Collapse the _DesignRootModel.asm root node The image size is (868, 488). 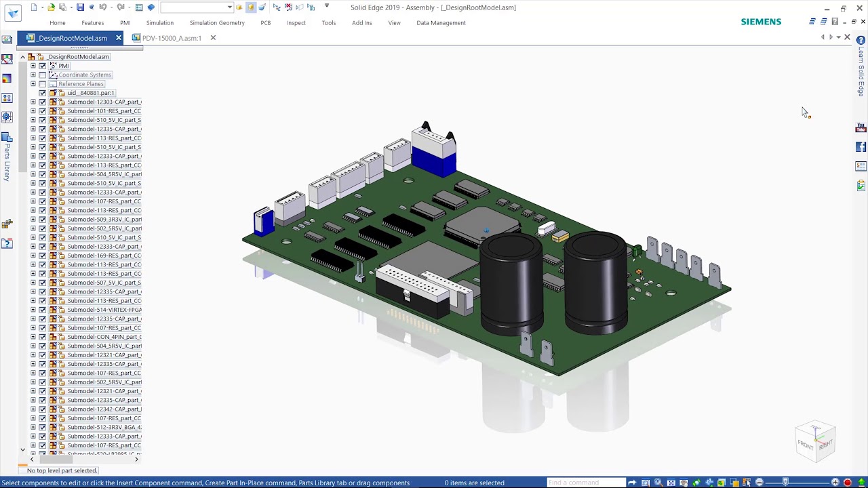coord(22,57)
